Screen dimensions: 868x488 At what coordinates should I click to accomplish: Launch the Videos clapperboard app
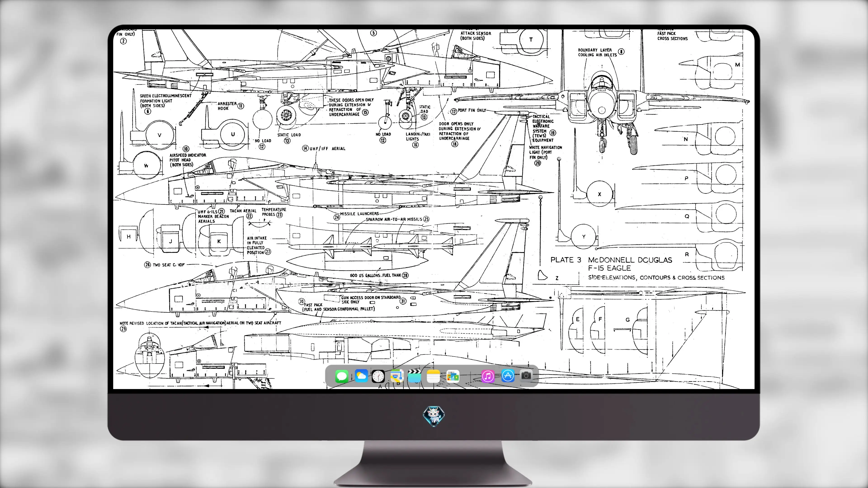pyautogui.click(x=415, y=376)
